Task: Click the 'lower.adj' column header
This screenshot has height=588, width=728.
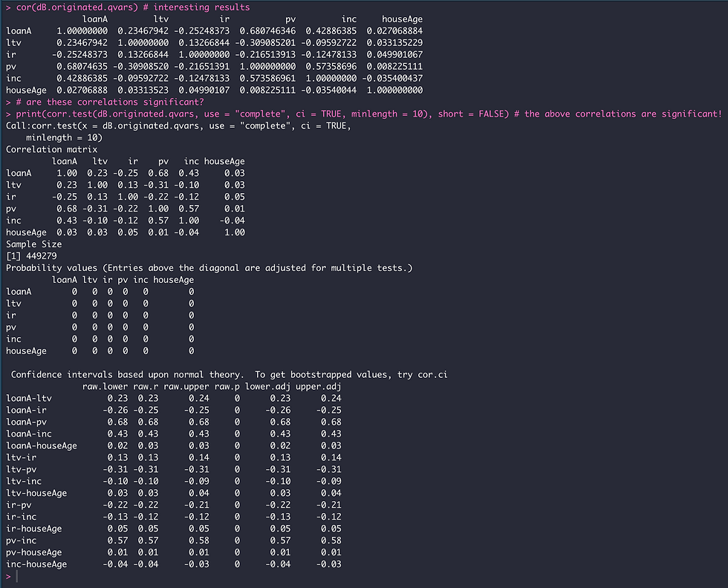Action: pos(267,387)
